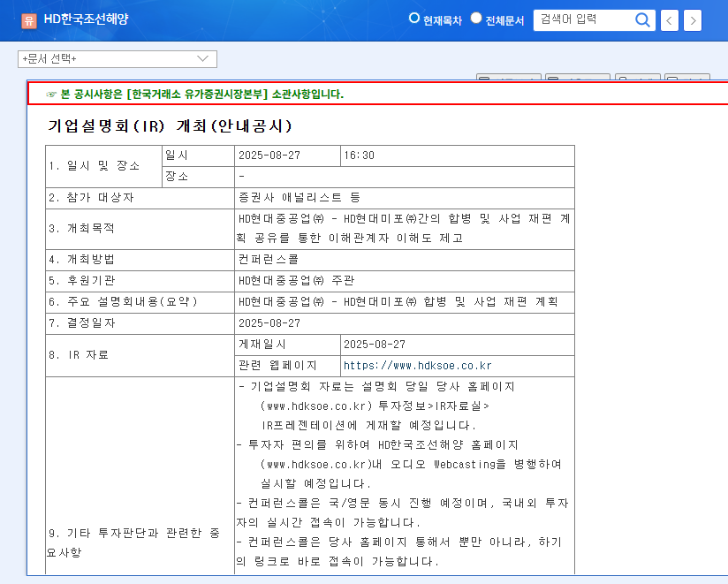
Task: Click the orange 유 market badge icon
Action: pyautogui.click(x=29, y=20)
